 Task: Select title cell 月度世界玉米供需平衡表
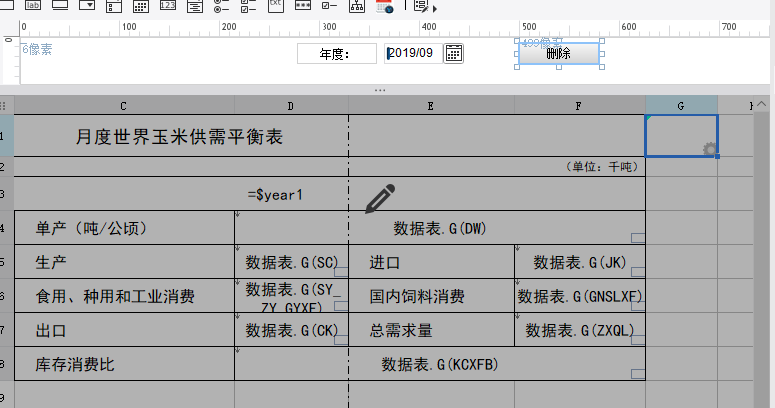[x=181, y=136]
